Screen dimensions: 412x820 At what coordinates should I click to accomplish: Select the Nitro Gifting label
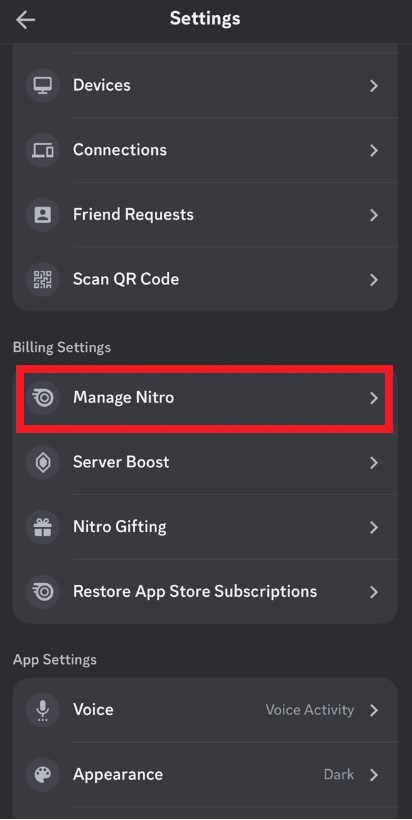tap(119, 527)
